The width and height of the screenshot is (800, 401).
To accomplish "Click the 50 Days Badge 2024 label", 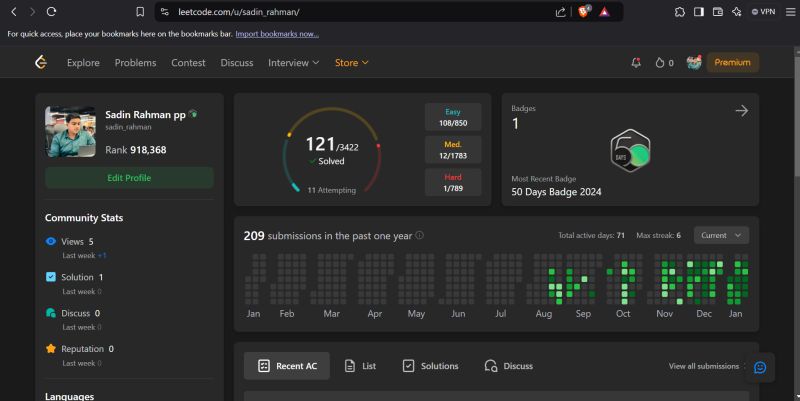I will [x=556, y=192].
